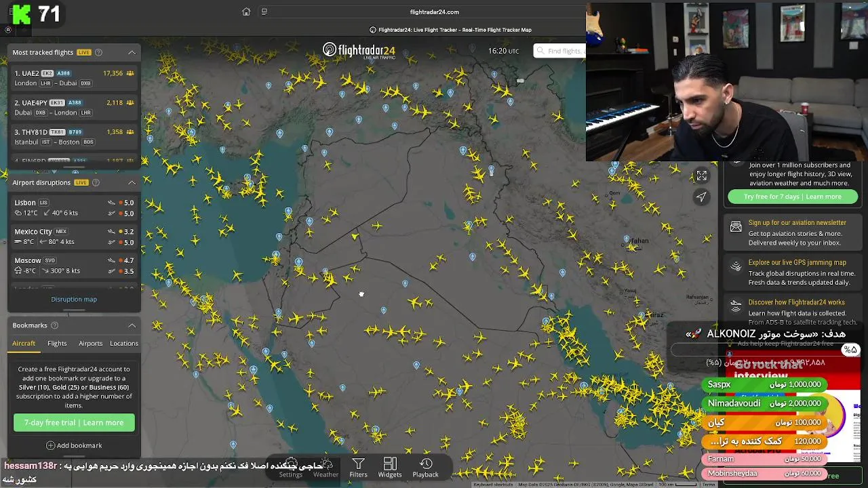Open the Moscow airport disruption row
Screen dimensions: 868x488
coord(74,266)
